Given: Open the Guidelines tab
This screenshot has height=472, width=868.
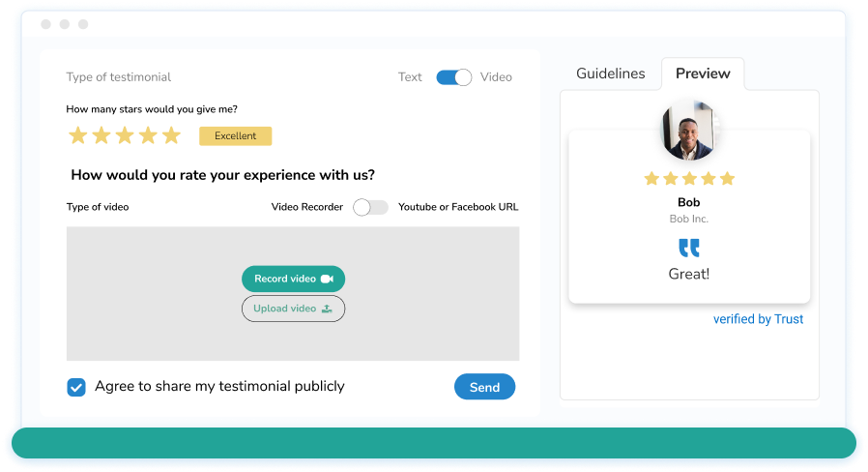Looking at the screenshot, I should click(x=611, y=74).
